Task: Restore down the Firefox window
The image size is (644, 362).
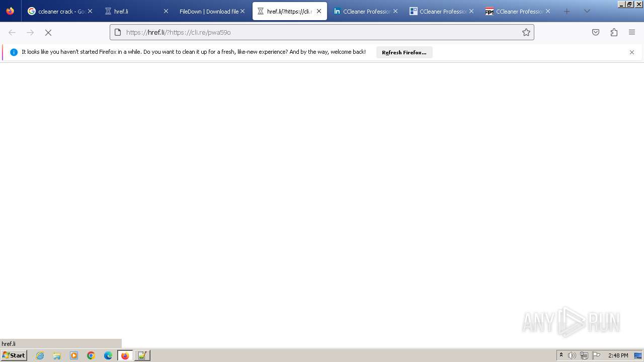Action: [629, 4]
